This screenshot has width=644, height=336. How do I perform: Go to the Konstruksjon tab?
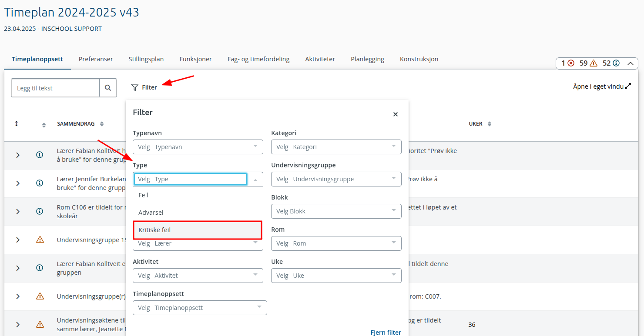(419, 59)
